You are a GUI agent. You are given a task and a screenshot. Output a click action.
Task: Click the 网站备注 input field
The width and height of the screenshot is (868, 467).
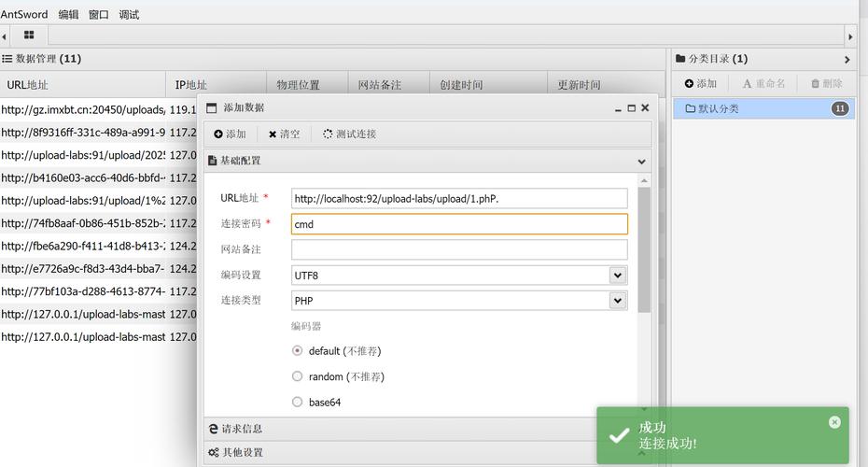click(x=459, y=249)
